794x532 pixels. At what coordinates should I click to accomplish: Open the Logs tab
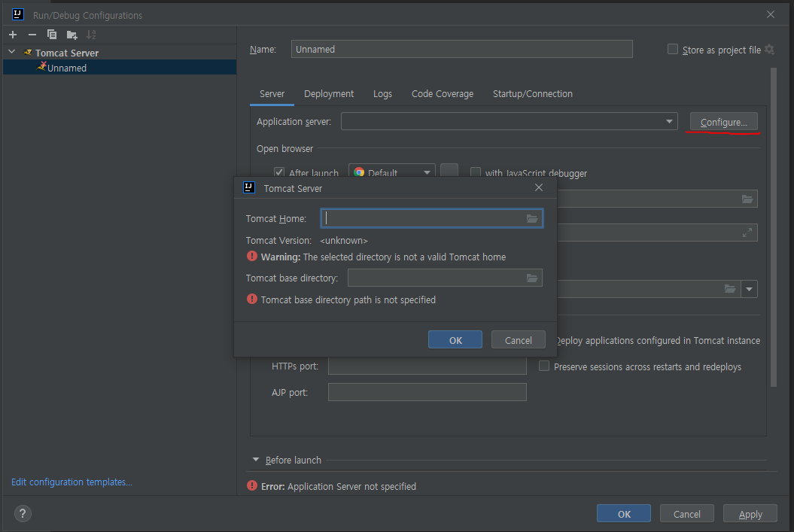pyautogui.click(x=382, y=93)
